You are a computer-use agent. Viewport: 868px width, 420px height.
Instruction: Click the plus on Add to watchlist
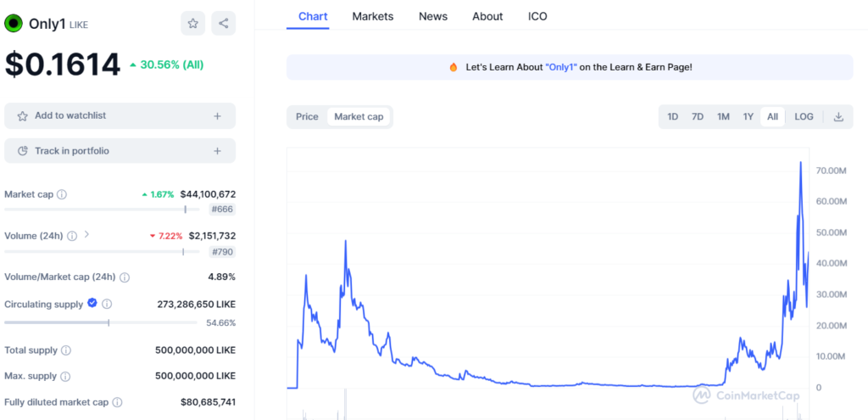[217, 115]
